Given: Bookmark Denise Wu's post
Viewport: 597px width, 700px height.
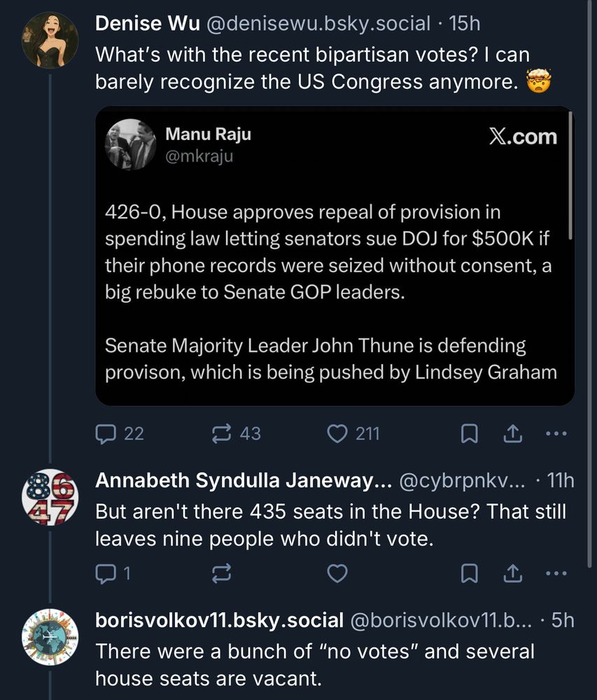Looking at the screenshot, I should click(x=469, y=434).
